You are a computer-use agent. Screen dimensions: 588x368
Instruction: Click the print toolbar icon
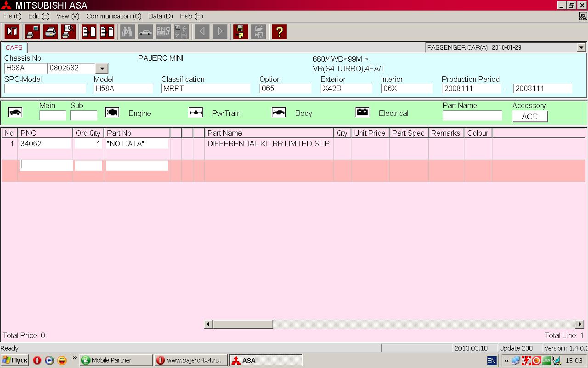(x=51, y=32)
